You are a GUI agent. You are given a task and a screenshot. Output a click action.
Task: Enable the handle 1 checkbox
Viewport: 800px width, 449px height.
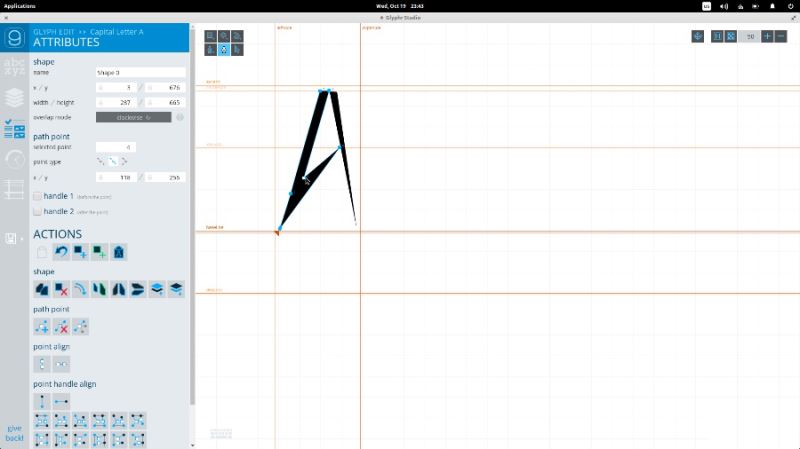37,196
